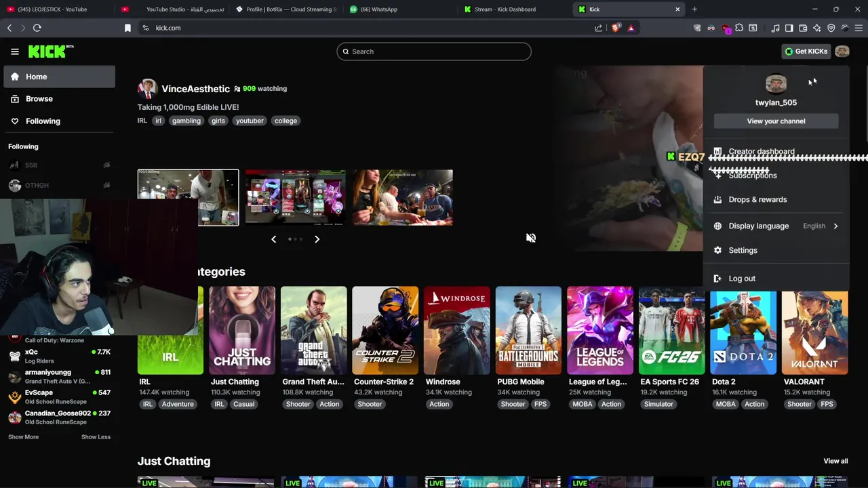Open Drops & rewards menu entry

pyautogui.click(x=776, y=199)
